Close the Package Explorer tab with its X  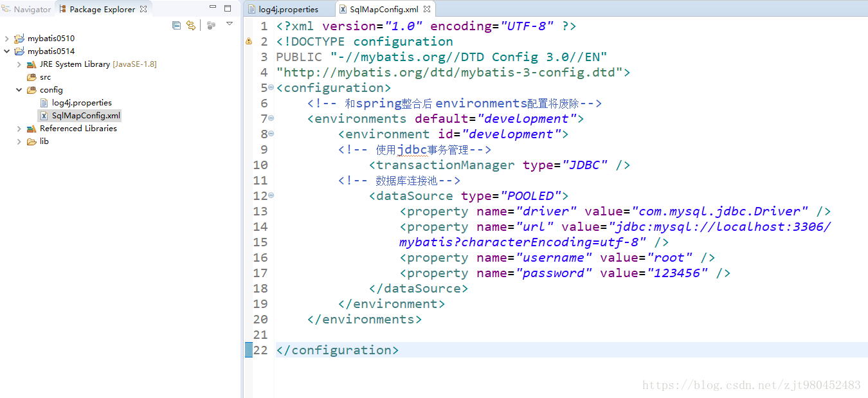click(x=143, y=9)
